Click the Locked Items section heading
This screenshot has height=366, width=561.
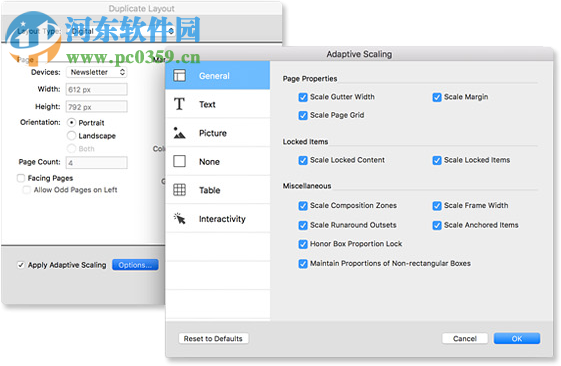(x=305, y=142)
